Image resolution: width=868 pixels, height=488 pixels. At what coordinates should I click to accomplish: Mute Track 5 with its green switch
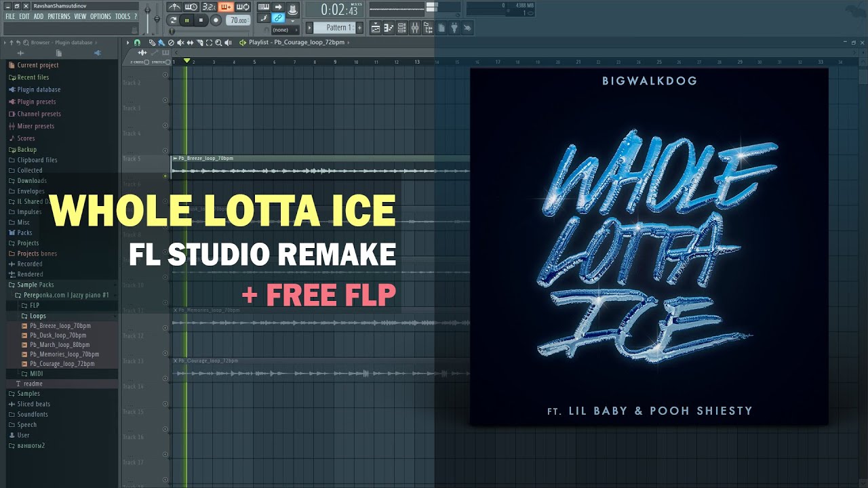coord(165,176)
